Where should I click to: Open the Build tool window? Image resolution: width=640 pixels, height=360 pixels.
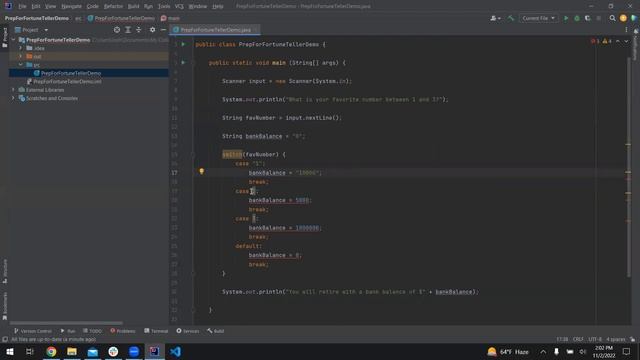[x=216, y=331]
